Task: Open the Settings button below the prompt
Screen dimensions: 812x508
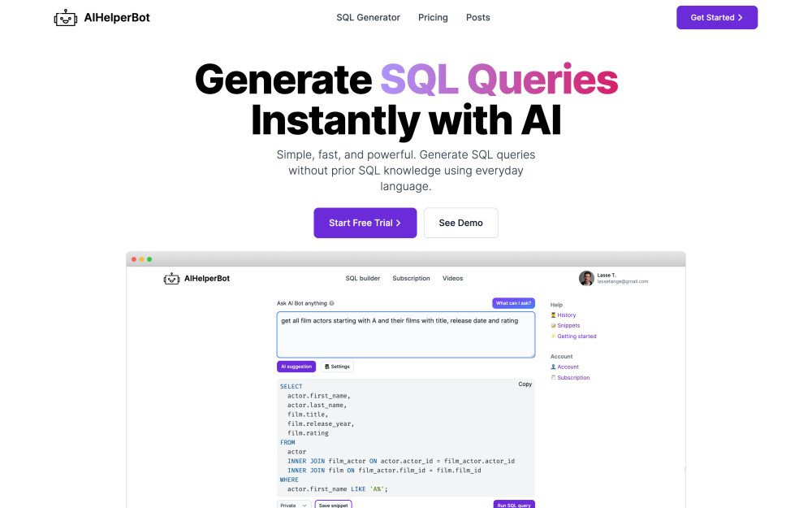Action: tap(337, 367)
